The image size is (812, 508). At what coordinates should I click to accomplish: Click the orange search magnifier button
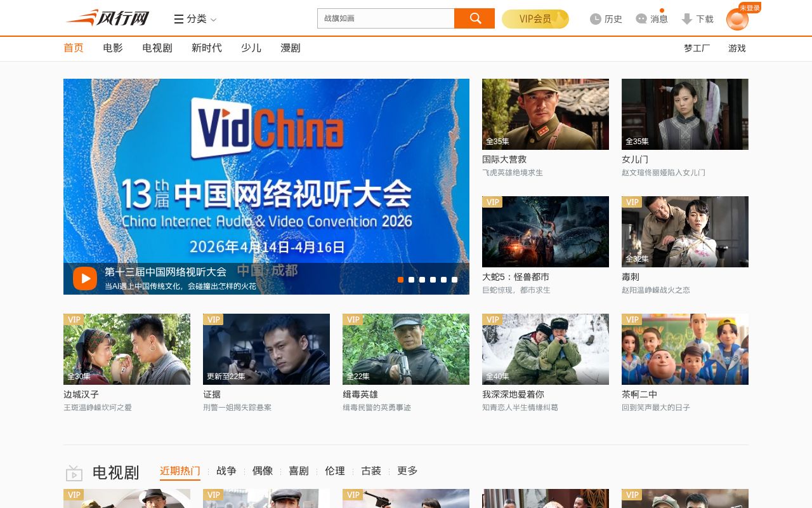click(475, 18)
